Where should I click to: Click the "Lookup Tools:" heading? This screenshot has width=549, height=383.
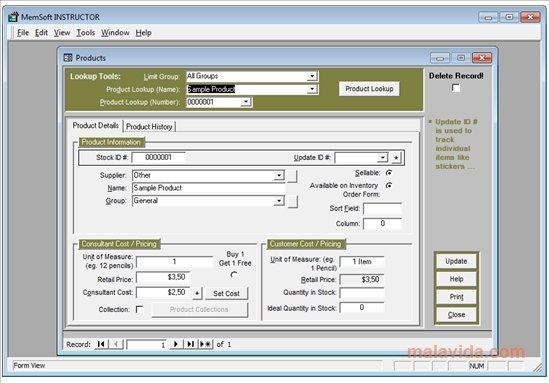click(95, 77)
